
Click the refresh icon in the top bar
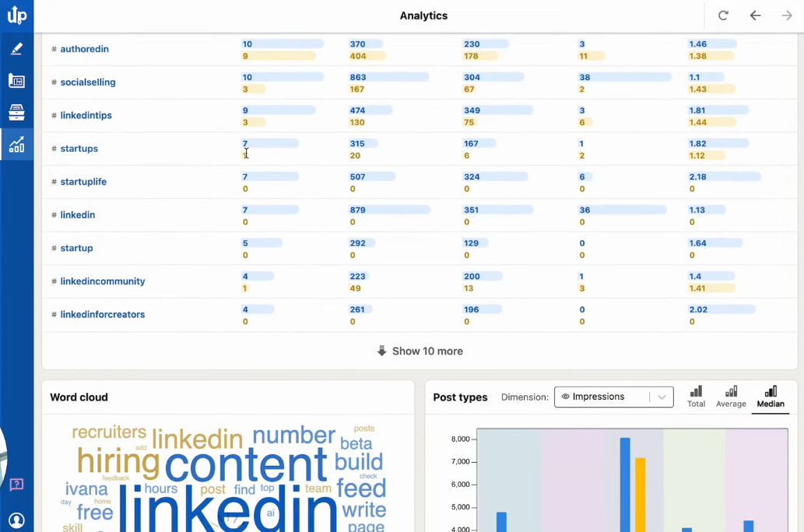pyautogui.click(x=723, y=16)
